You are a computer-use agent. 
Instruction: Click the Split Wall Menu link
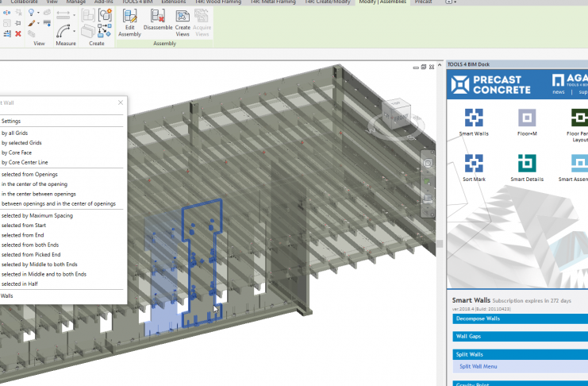[478, 366]
